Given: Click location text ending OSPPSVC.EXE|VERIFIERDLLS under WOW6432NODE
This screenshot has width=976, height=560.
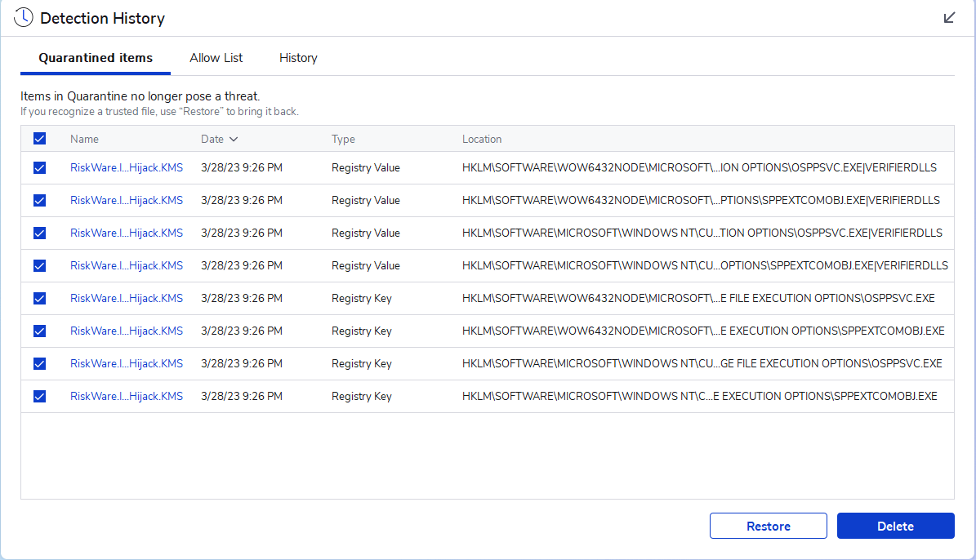Looking at the screenshot, I should click(699, 168).
